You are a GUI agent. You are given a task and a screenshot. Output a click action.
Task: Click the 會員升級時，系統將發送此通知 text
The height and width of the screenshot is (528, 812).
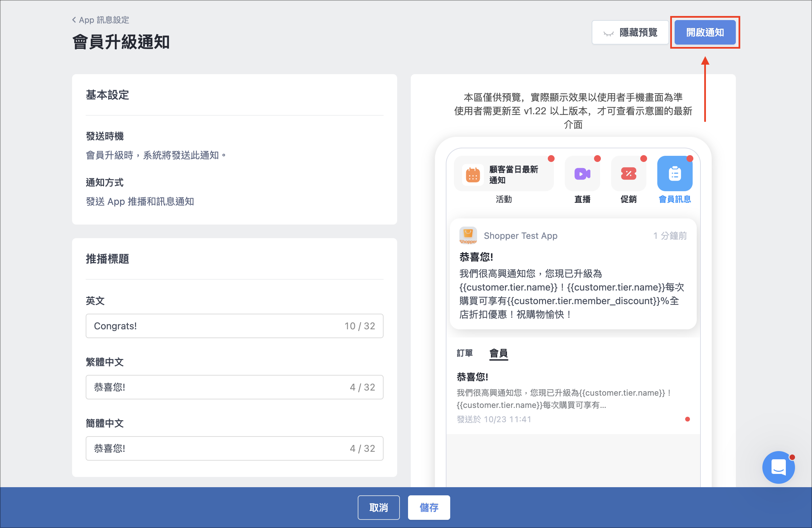[x=156, y=155]
